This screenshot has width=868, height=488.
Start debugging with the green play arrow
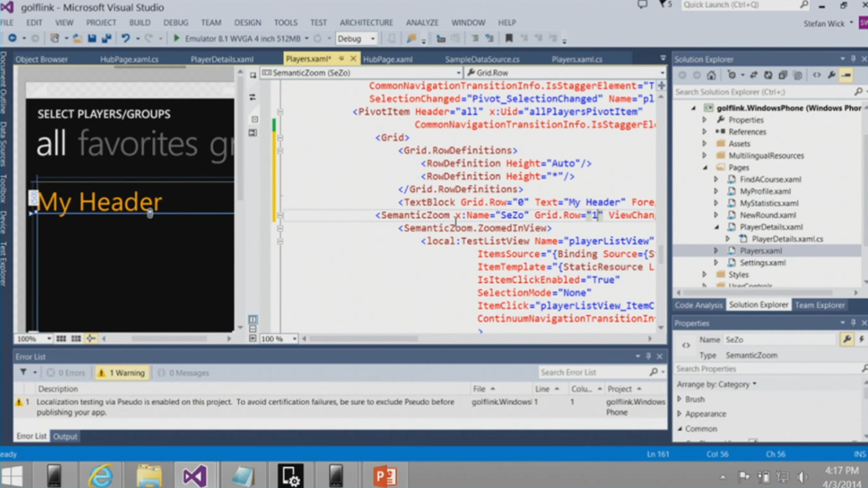click(176, 38)
